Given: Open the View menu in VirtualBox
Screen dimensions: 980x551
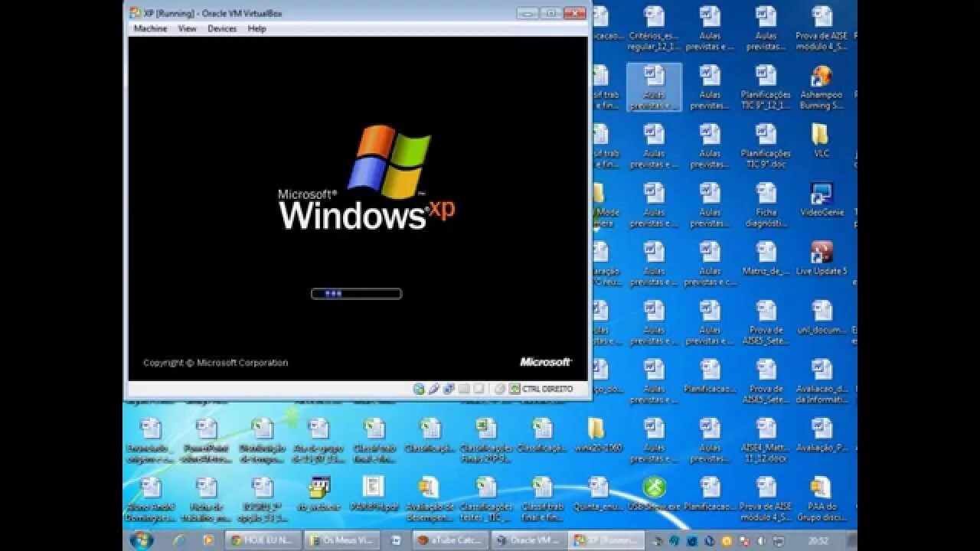Looking at the screenshot, I should click(x=187, y=28).
